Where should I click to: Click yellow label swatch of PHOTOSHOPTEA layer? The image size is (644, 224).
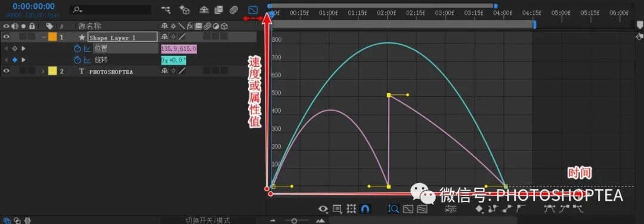point(52,71)
